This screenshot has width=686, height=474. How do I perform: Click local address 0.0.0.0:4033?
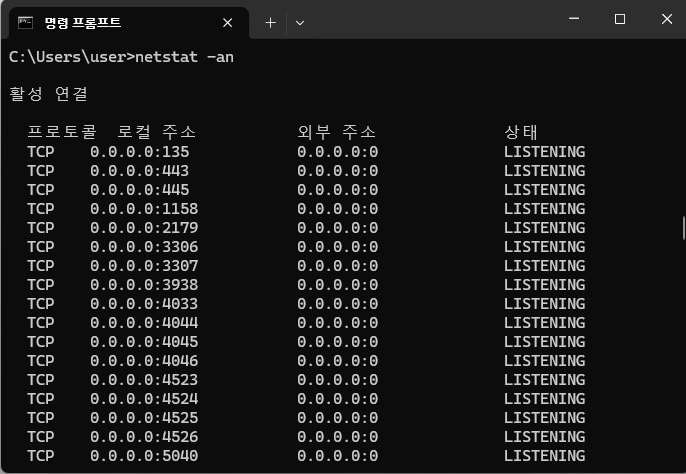click(144, 304)
